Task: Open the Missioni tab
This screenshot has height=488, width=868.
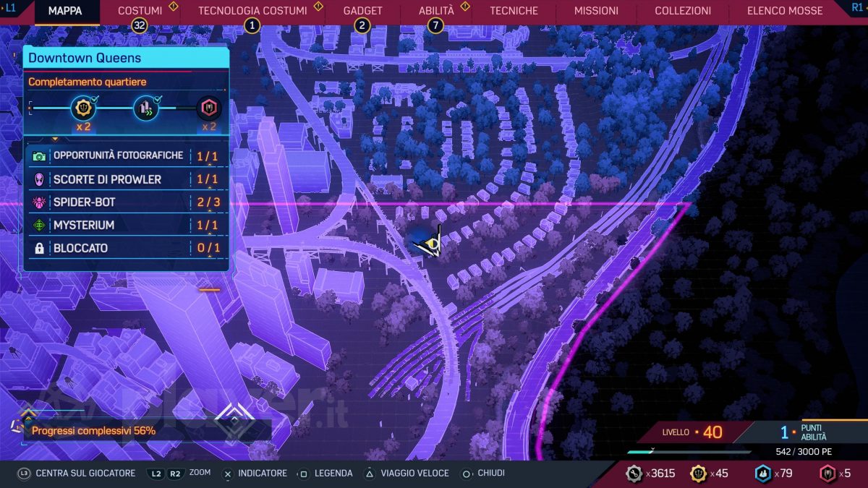Action: point(596,11)
